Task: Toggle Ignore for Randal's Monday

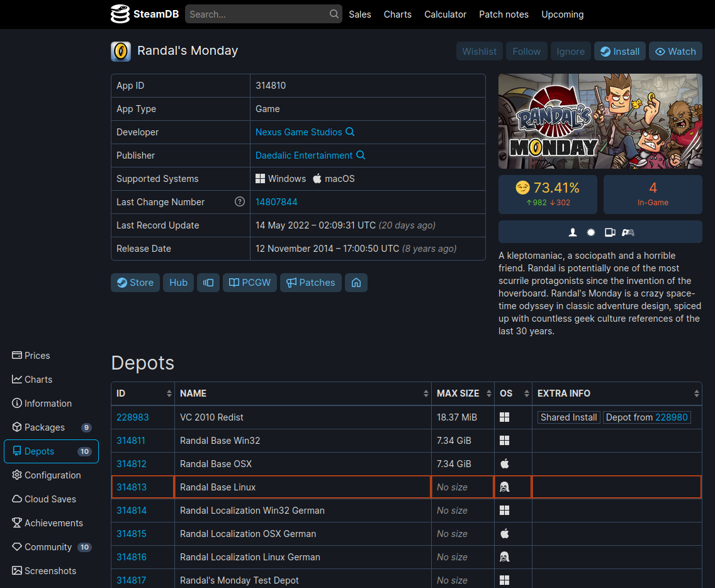Action: pos(570,52)
